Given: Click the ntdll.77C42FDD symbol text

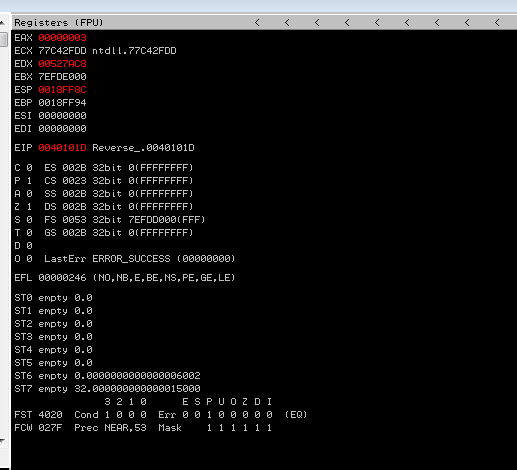Looking at the screenshot, I should point(134,51).
